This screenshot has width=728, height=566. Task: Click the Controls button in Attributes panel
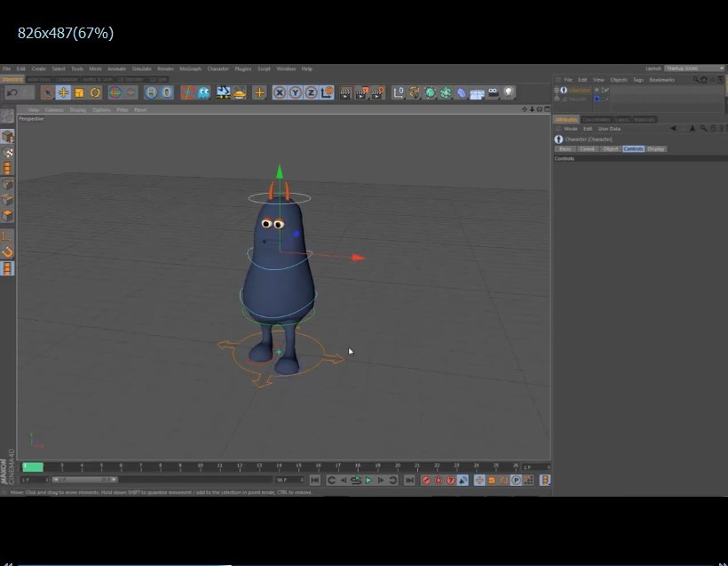coord(634,148)
